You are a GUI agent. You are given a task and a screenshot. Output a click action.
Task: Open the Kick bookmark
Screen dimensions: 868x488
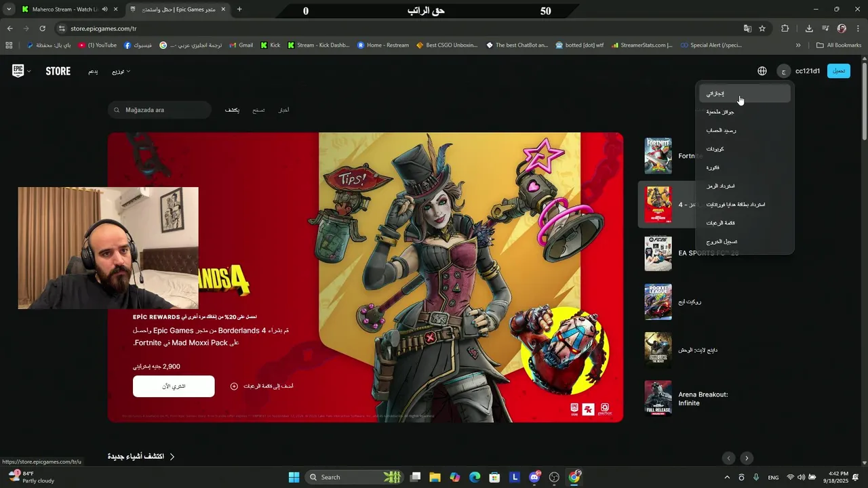[271, 45]
